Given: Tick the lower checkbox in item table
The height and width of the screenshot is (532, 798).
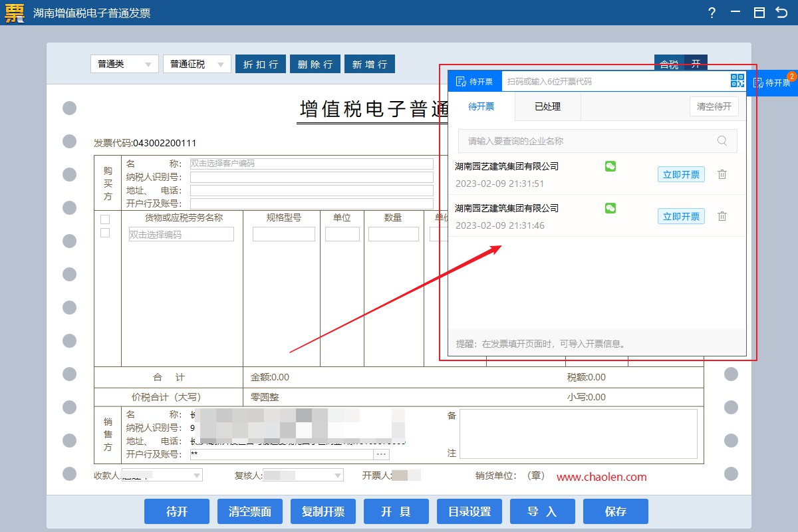Looking at the screenshot, I should pos(105,233).
